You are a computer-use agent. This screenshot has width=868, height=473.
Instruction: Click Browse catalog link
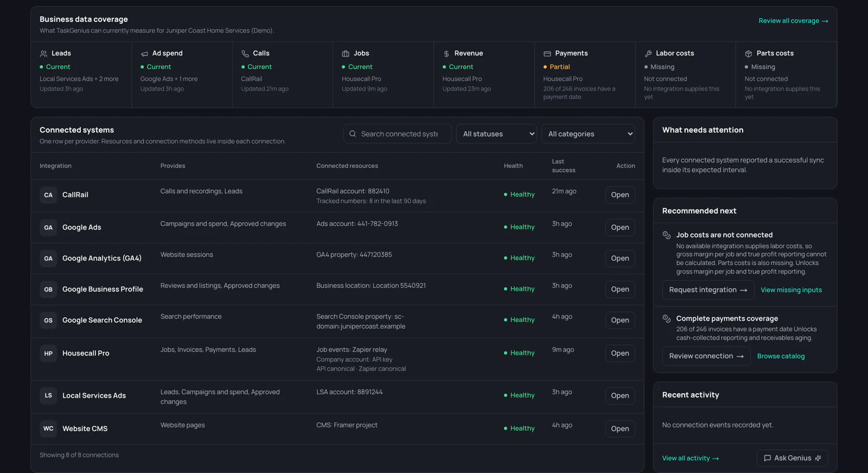click(781, 356)
